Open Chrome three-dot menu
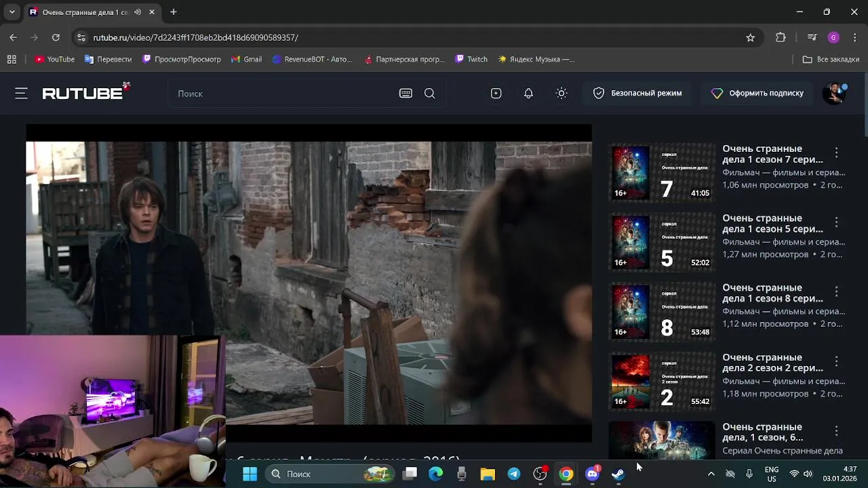Screen dimensions: 868x488 (x=855, y=37)
